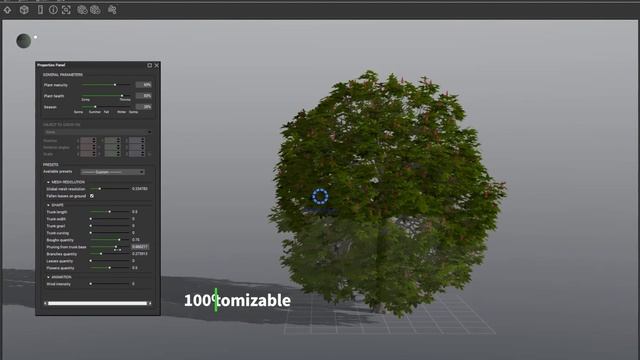Image resolution: width=640 pixels, height=360 pixels.
Task: Click the Wind intensity slider handle
Action: pos(91,284)
